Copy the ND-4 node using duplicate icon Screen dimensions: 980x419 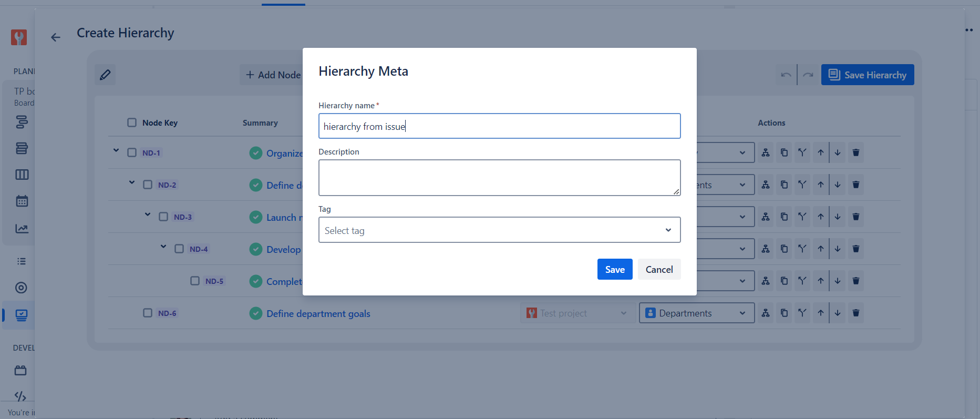tap(784, 249)
